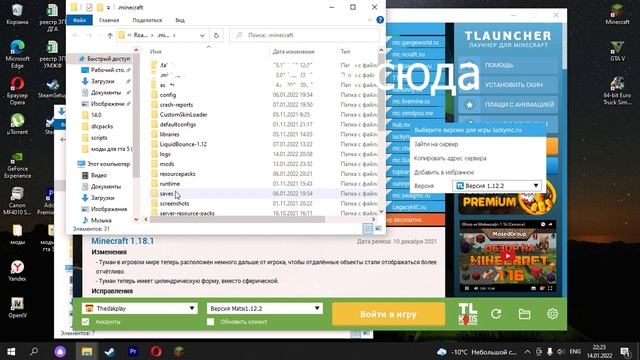Screen dimensions: 640x360
Task: Click Explorer horizontal scrollbar
Action: click(238, 219)
